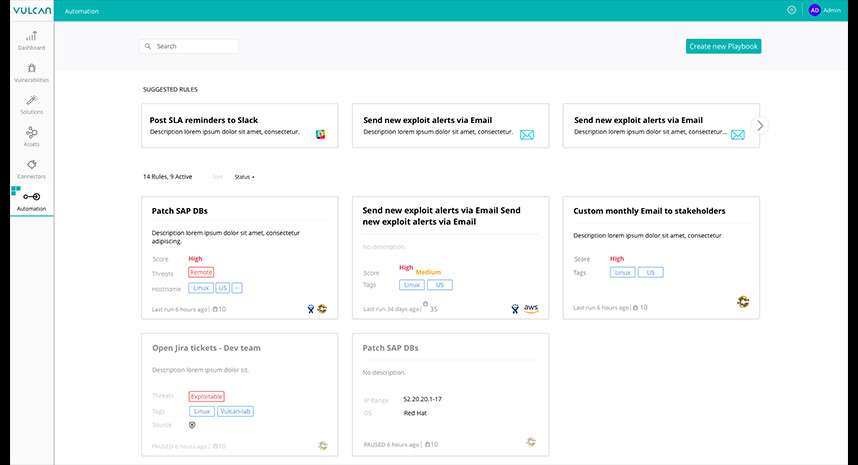The image size is (858, 465).
Task: Open Vulnerabilities in the sidebar
Action: point(31,73)
